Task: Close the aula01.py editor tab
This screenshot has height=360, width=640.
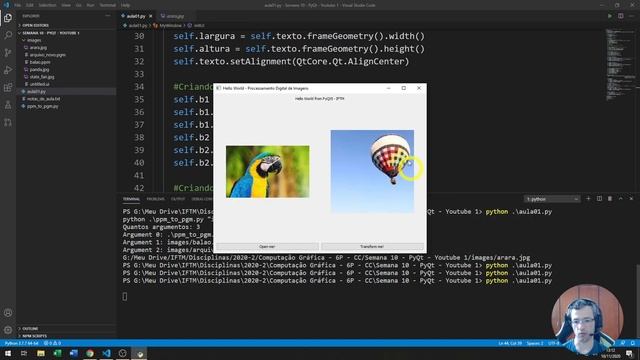Action: 151,16
